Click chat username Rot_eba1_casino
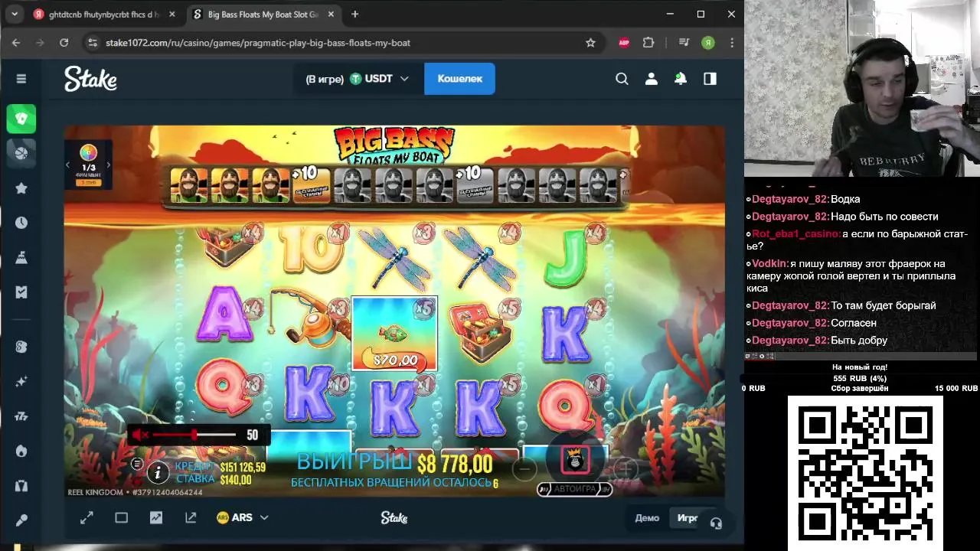 click(795, 234)
